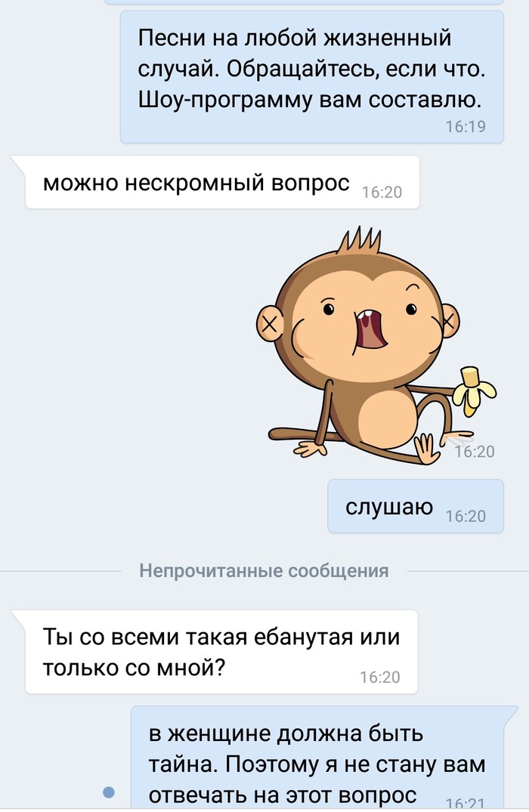Select the 'слушаю' reply bubble
The width and height of the screenshot is (529, 812).
tap(416, 506)
